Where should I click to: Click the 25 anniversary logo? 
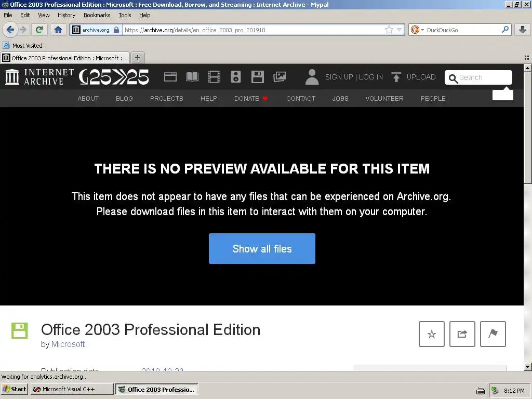click(x=114, y=77)
